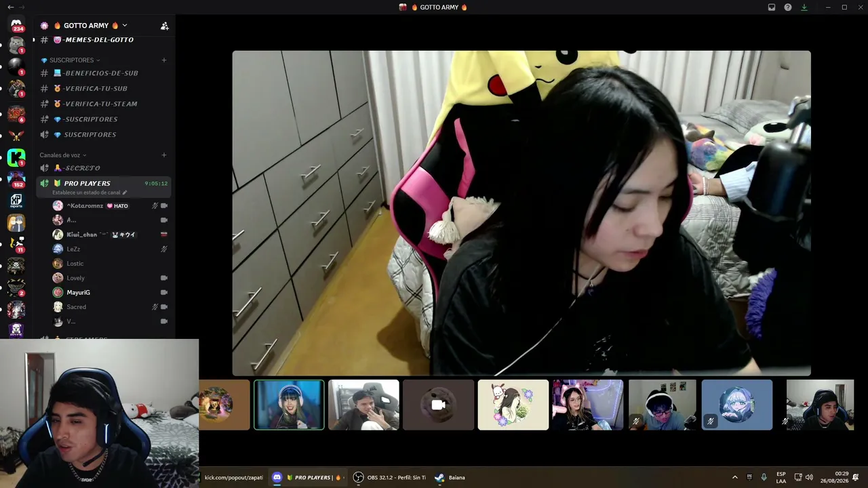This screenshot has height=488, width=868.
Task: Select the blue anime avatar participant thumbnail
Action: pyautogui.click(x=737, y=405)
